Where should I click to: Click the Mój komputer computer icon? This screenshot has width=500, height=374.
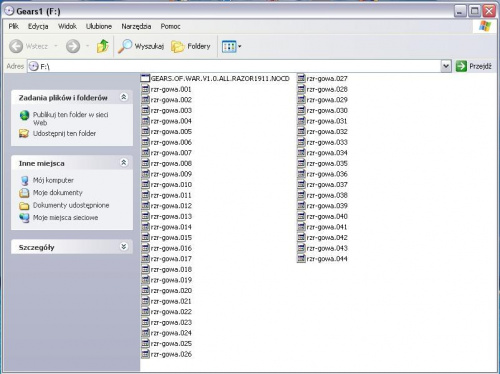pyautogui.click(x=24, y=180)
